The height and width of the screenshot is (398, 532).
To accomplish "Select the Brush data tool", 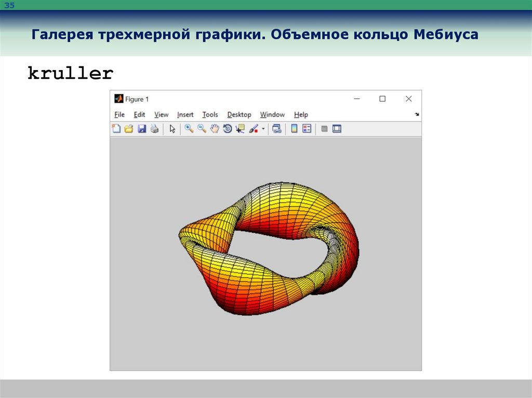I will [254, 129].
